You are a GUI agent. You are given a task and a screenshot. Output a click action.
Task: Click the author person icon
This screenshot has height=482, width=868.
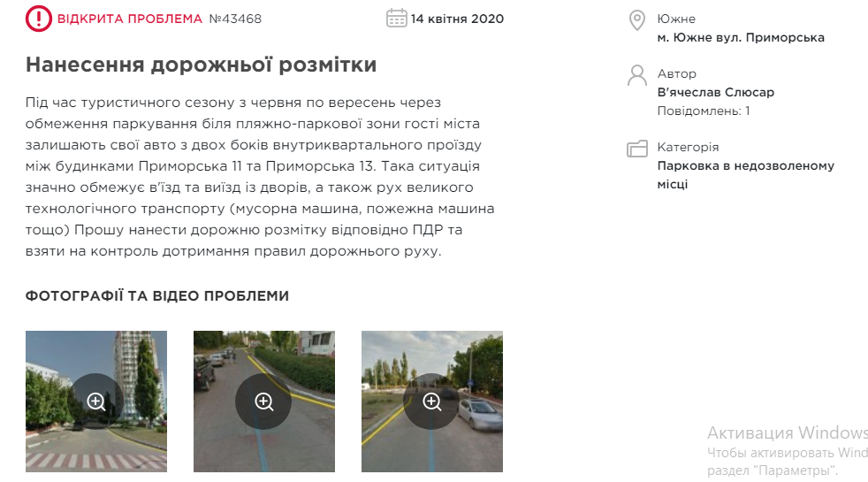(x=637, y=75)
